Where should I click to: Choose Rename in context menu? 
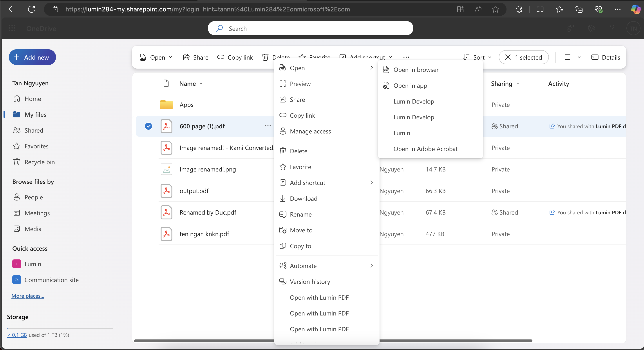click(326, 214)
